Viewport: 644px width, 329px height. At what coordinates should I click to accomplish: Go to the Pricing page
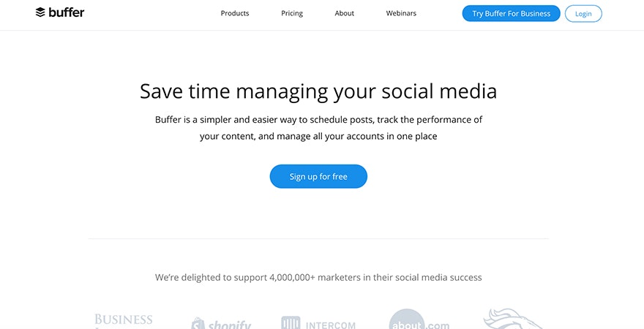point(292,13)
